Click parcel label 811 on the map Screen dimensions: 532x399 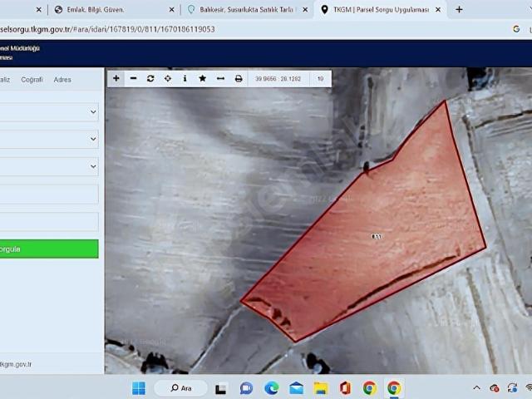(x=377, y=236)
